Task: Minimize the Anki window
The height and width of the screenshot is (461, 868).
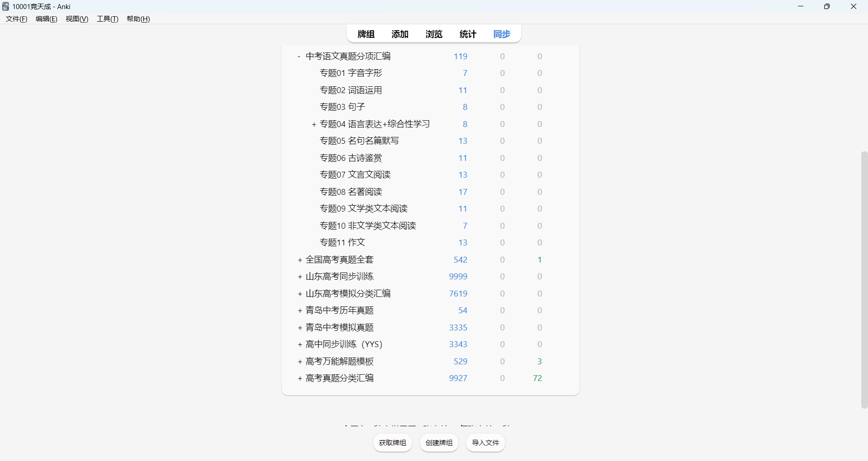Action: click(x=801, y=6)
